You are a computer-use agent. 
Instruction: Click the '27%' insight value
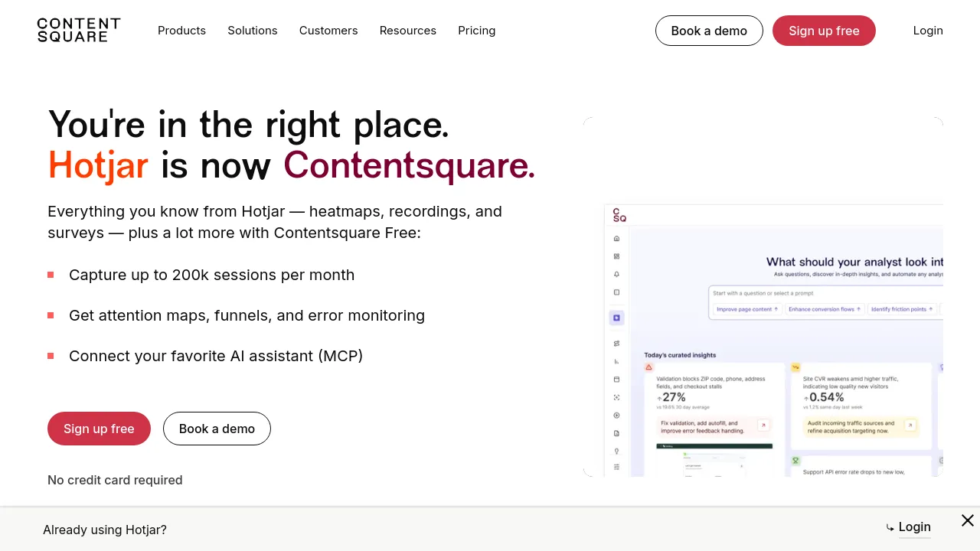click(674, 397)
